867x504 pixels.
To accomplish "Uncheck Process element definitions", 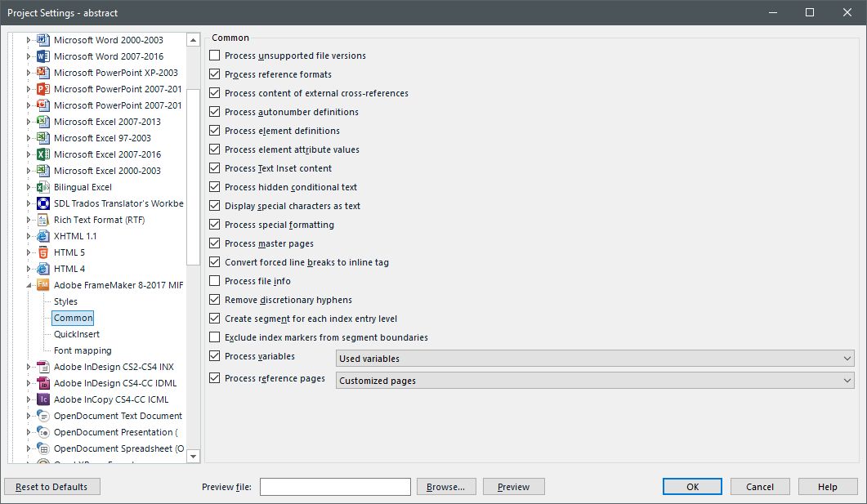I will [215, 131].
